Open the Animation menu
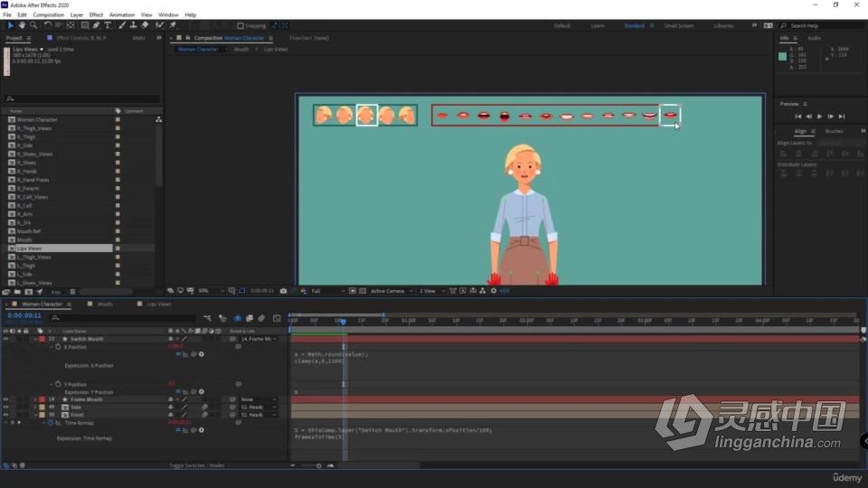Image resolution: width=868 pixels, height=488 pixels. coord(122,15)
